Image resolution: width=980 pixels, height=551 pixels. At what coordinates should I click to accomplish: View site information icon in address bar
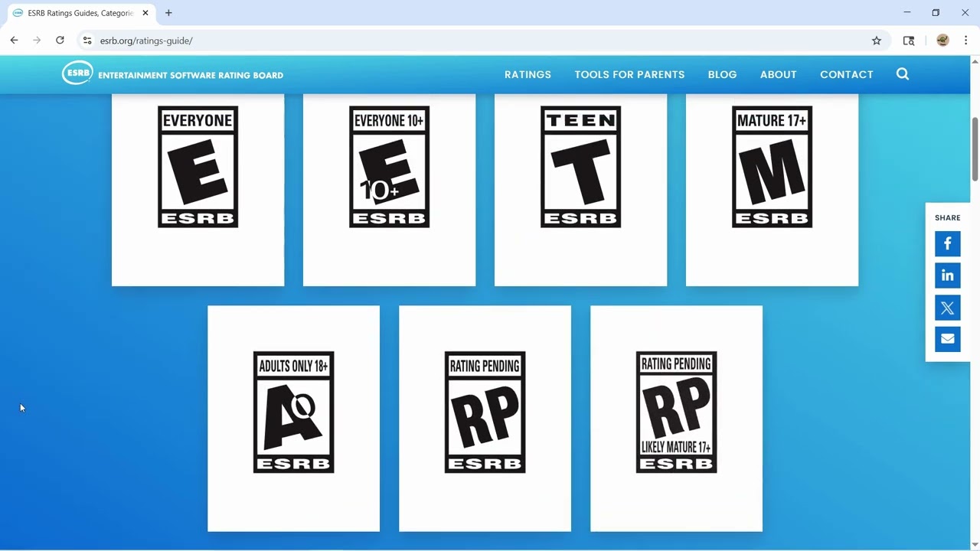tap(87, 41)
